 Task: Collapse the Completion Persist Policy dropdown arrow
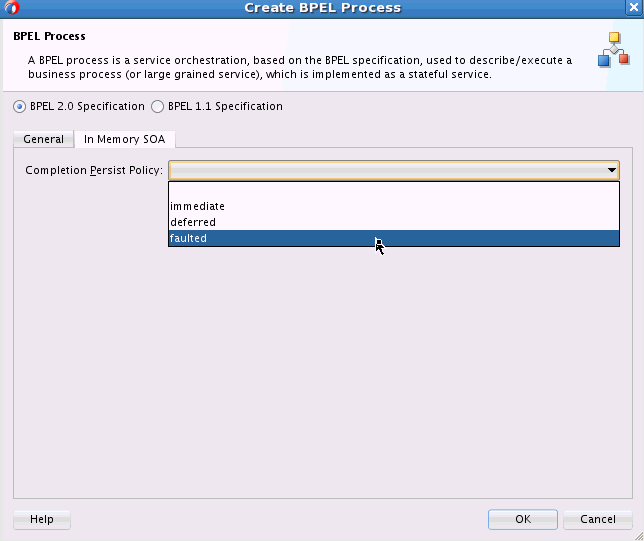pyautogui.click(x=612, y=170)
